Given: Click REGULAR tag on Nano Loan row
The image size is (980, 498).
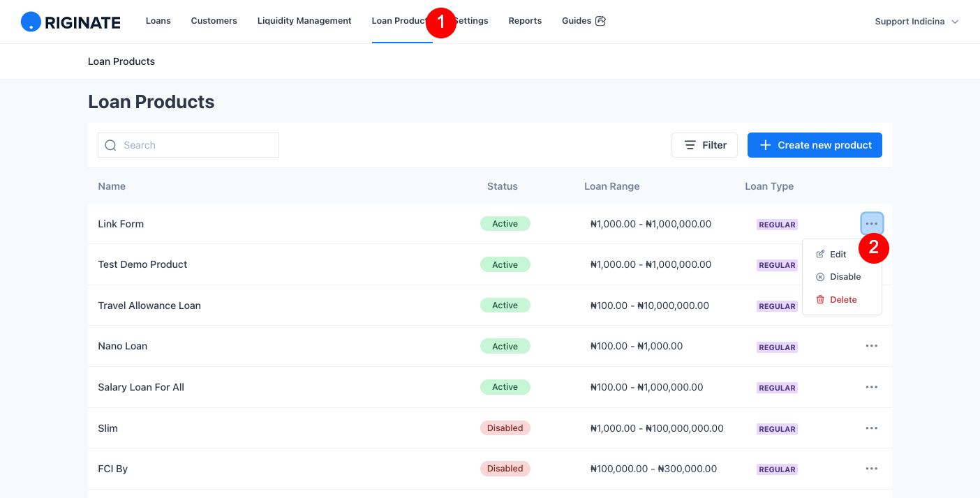Looking at the screenshot, I should pos(777,347).
